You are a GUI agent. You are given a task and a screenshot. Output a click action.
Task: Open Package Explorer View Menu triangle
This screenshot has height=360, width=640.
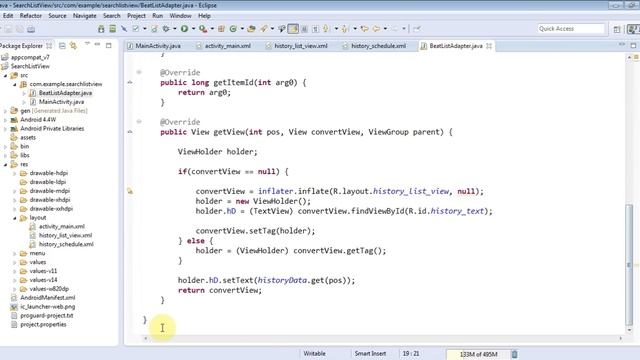[x=87, y=44]
